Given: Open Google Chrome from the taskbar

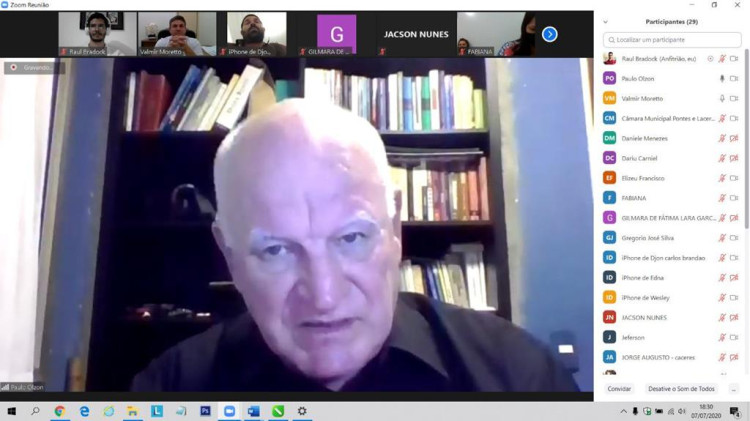Looking at the screenshot, I should pyautogui.click(x=60, y=411).
